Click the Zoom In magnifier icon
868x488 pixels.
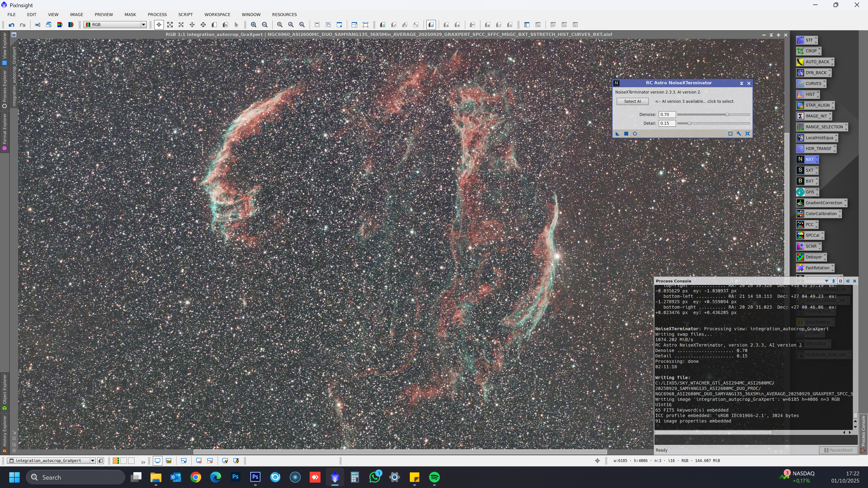pyautogui.click(x=254, y=25)
